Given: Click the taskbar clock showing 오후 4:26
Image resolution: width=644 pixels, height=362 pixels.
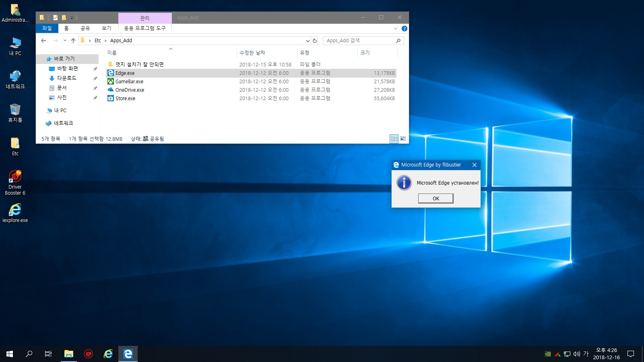Looking at the screenshot, I should point(607,354).
